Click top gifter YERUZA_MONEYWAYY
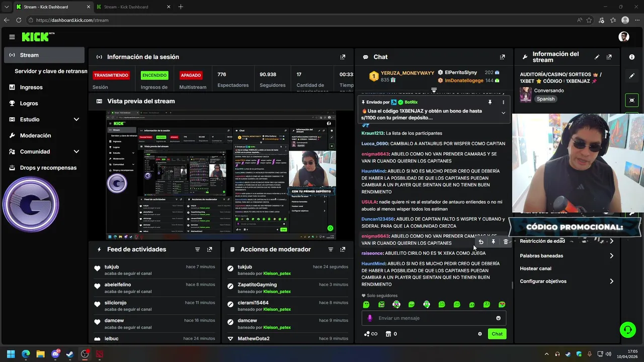Viewport: 644px width, 362px height. coord(407,73)
